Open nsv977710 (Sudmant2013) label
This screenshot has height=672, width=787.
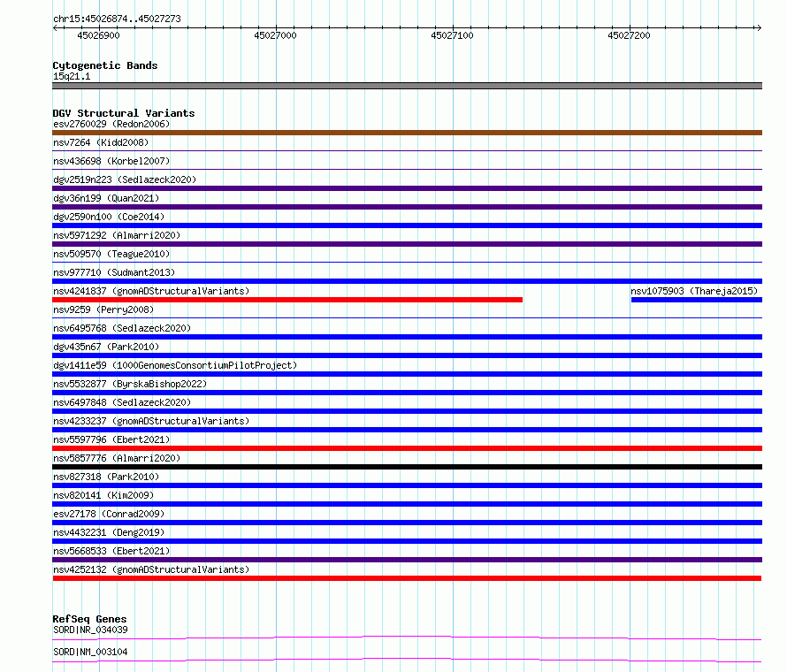[114, 272]
